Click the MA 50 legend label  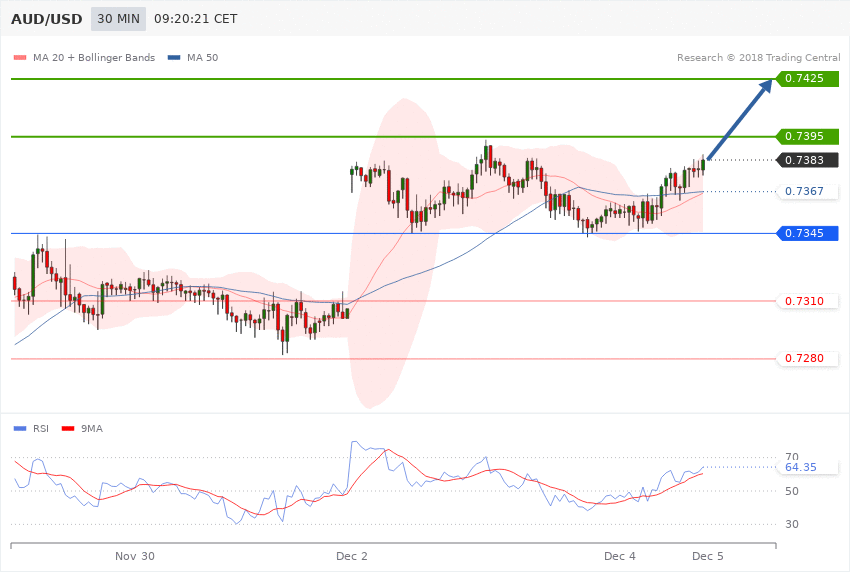tap(202, 57)
